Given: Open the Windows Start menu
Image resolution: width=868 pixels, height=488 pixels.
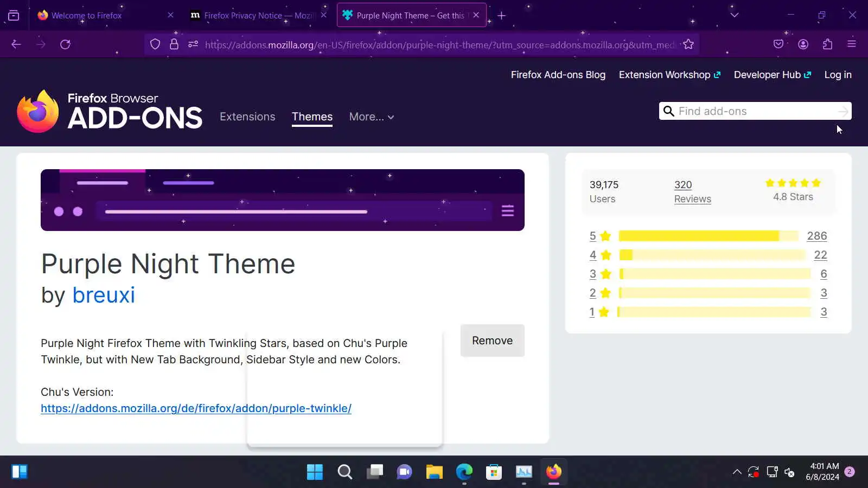Looking at the screenshot, I should [x=315, y=472].
